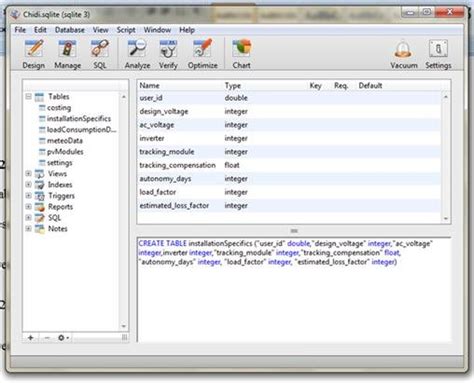Click the plus add button below tree
This screenshot has height=383, width=474.
click(30, 337)
